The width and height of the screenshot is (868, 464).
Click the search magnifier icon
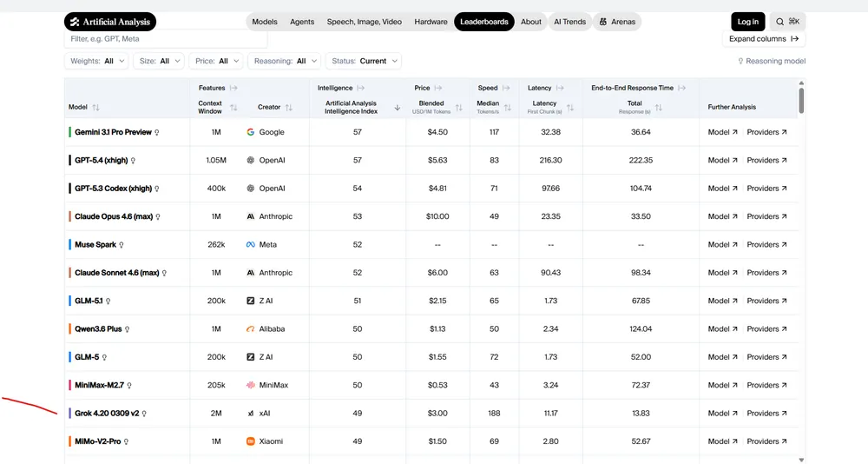tap(780, 22)
